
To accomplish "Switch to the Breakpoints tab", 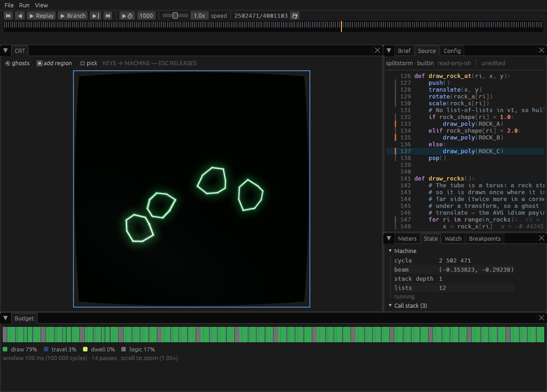I will coord(485,238).
